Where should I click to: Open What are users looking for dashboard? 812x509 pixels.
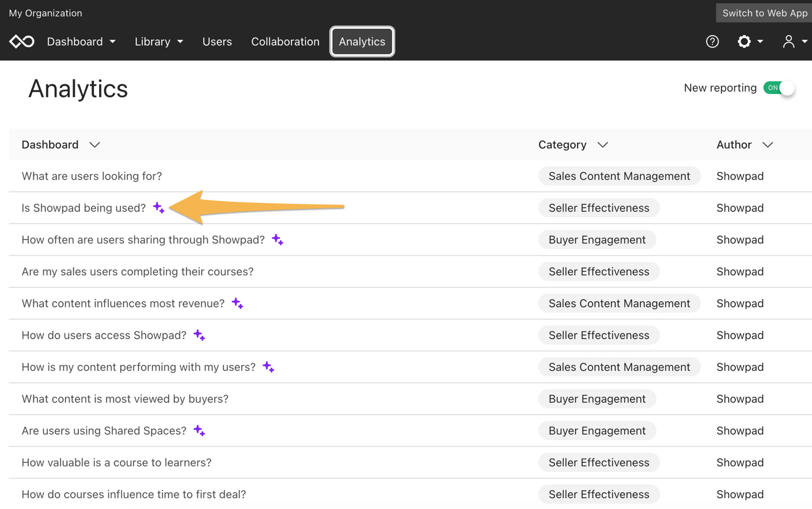point(92,176)
